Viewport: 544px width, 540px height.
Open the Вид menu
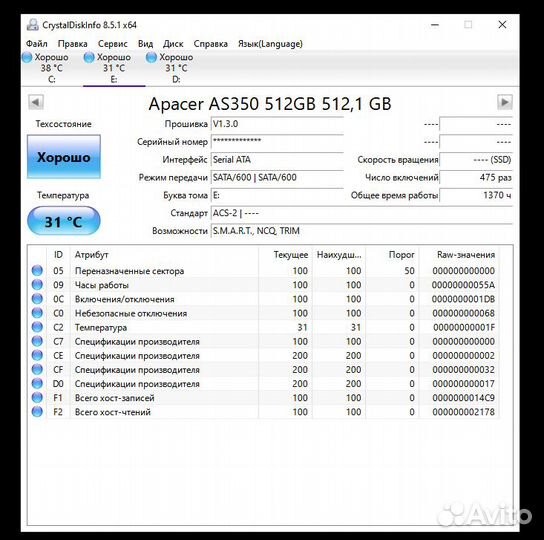tap(145, 44)
